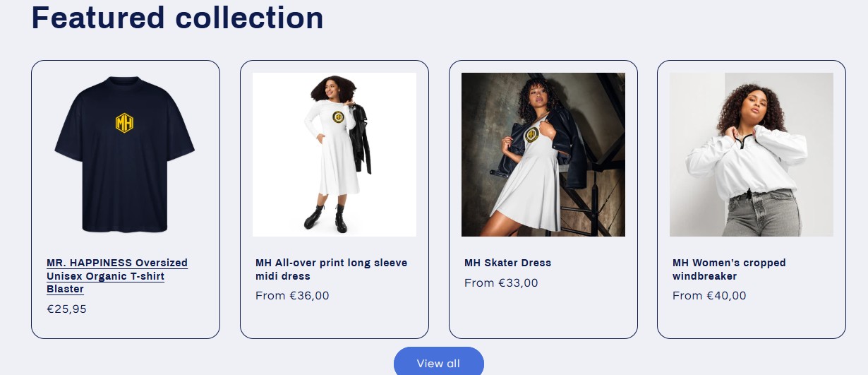This screenshot has height=375, width=868.
Task: Click the round MH badge on midi dress
Action: tap(338, 117)
